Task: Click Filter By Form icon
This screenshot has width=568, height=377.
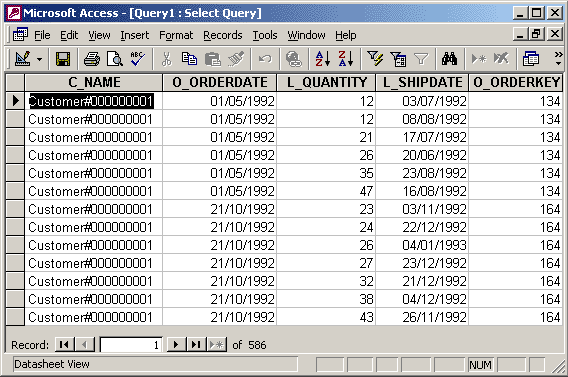Action: click(398, 59)
